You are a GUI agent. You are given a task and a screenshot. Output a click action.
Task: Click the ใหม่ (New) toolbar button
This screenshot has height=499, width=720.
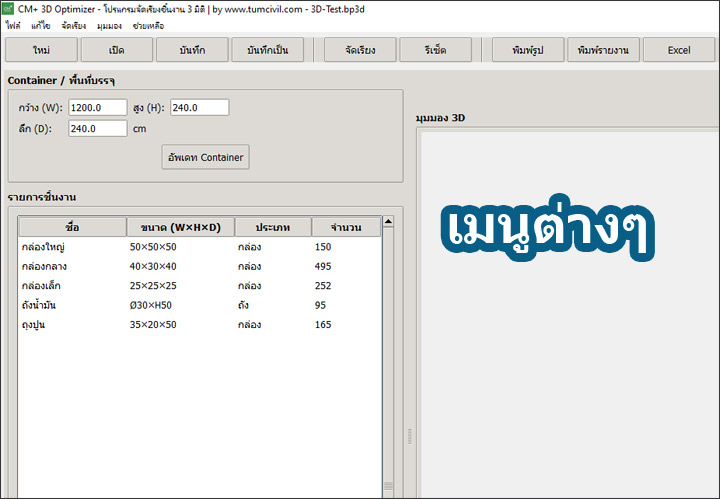point(41,50)
